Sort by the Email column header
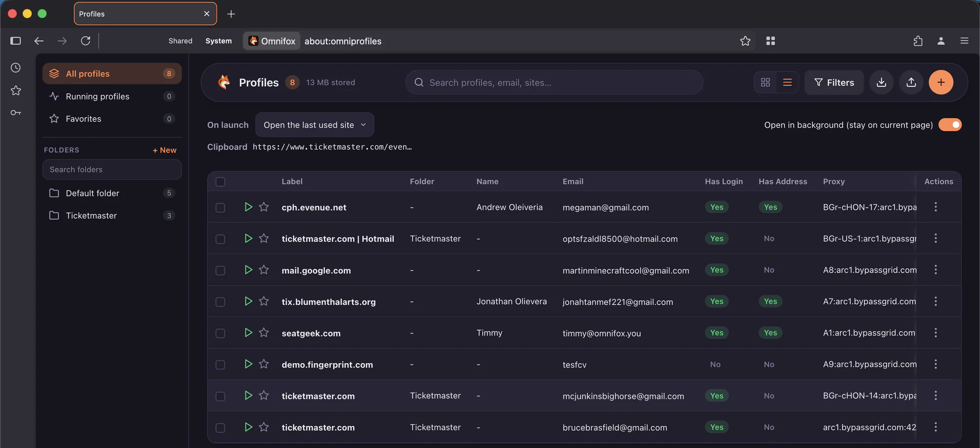Screen dimensions: 980x448 (573, 181)
